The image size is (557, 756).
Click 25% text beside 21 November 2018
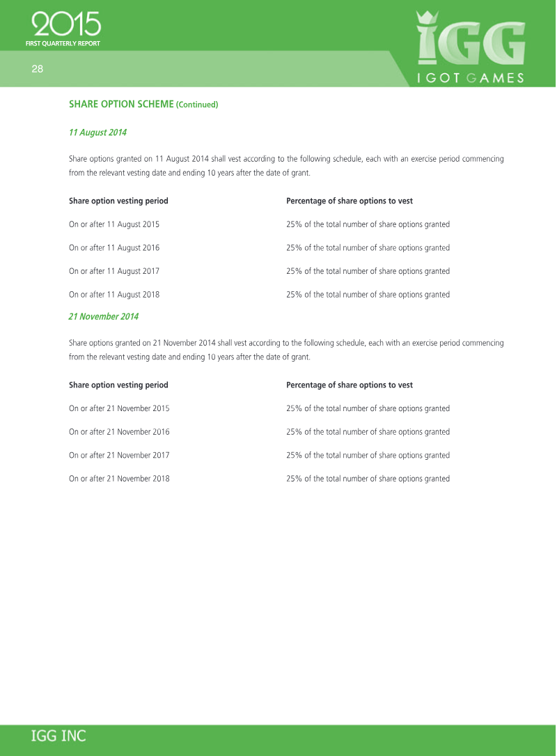tap(368, 479)
